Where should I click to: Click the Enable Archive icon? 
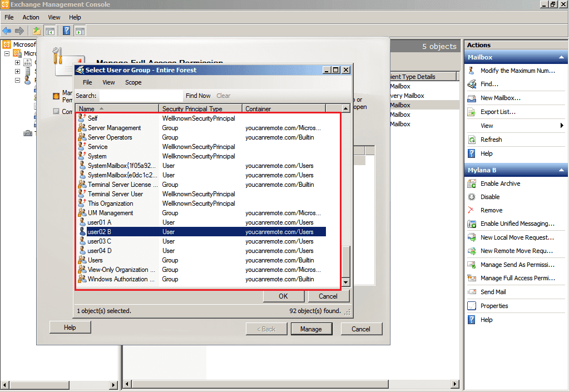[472, 184]
